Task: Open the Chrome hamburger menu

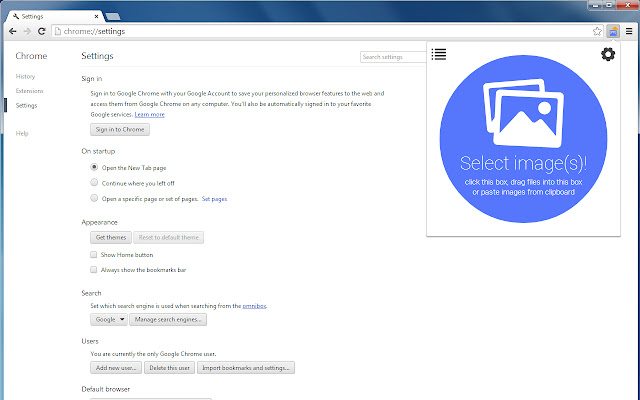Action: pos(629,31)
